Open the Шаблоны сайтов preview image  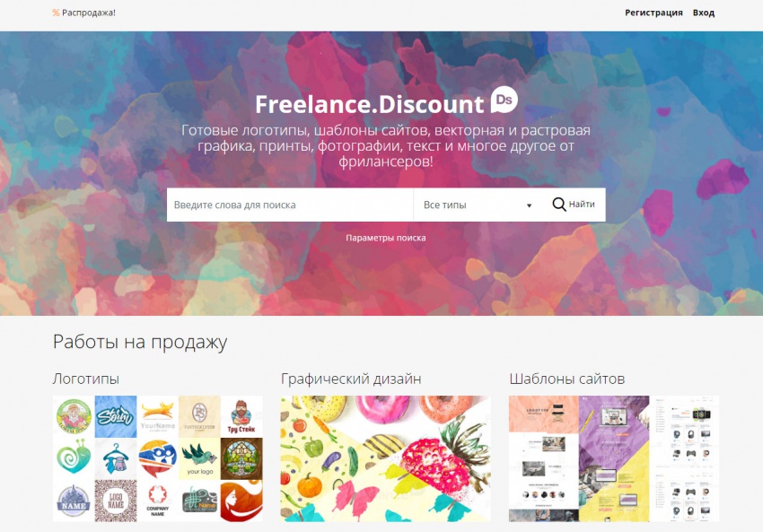point(614,458)
